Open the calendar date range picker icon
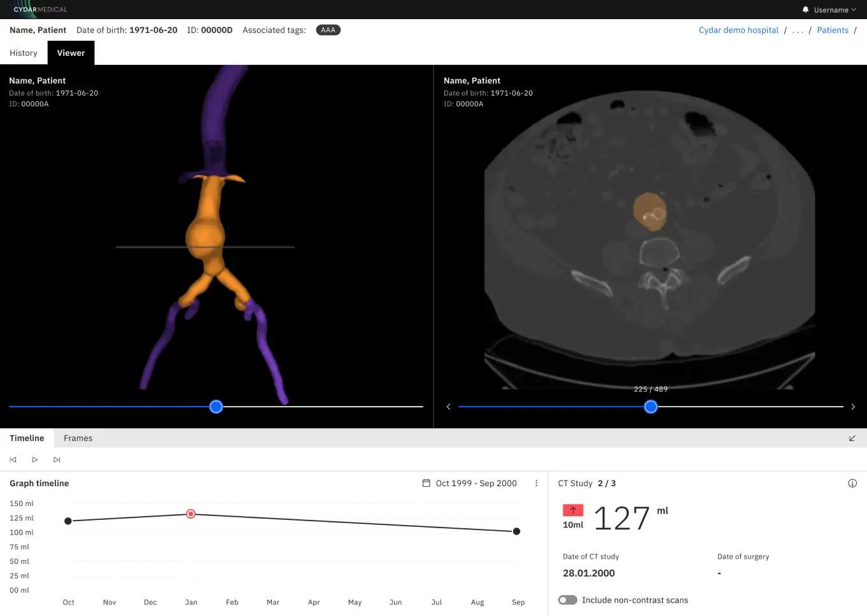Image resolution: width=867 pixels, height=616 pixels. 426,483
